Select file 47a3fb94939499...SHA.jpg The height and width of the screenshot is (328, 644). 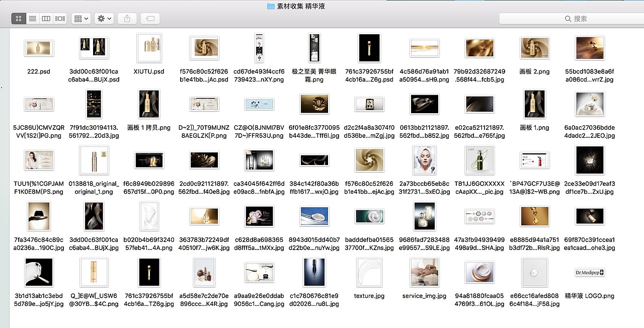pos(479,216)
